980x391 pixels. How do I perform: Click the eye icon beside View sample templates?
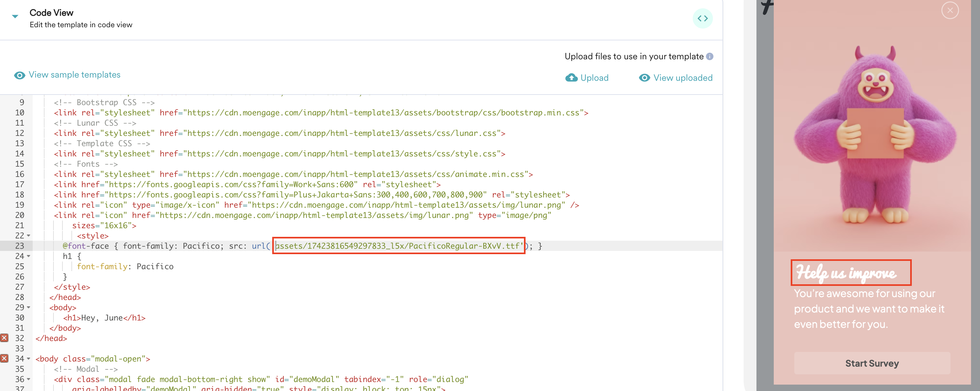point(20,75)
